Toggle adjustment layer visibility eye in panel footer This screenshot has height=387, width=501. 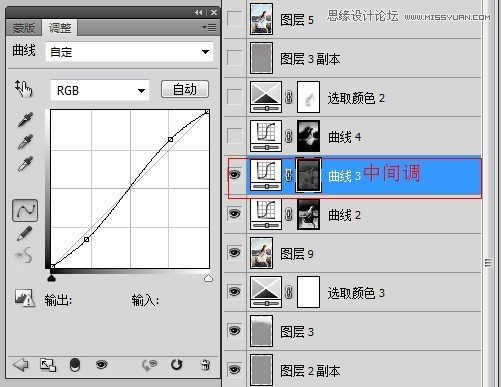click(x=101, y=365)
